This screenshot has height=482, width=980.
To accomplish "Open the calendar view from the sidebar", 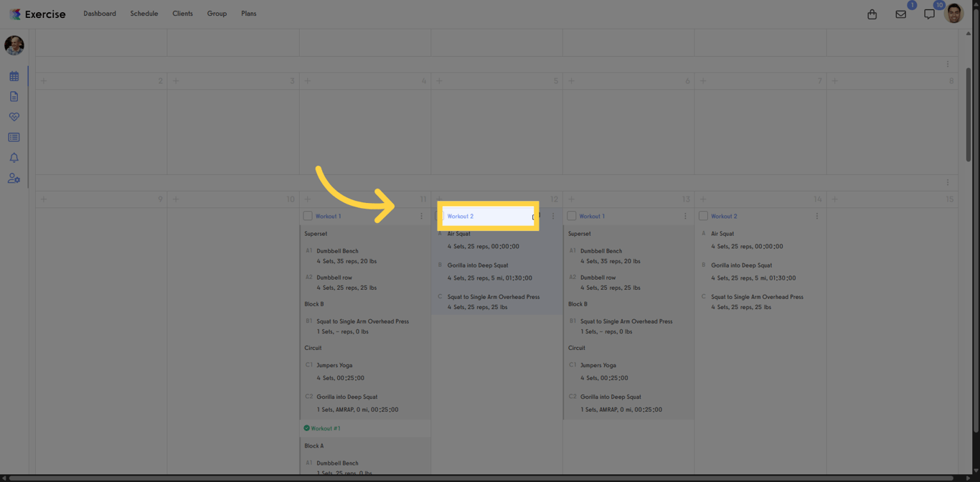I will (14, 75).
